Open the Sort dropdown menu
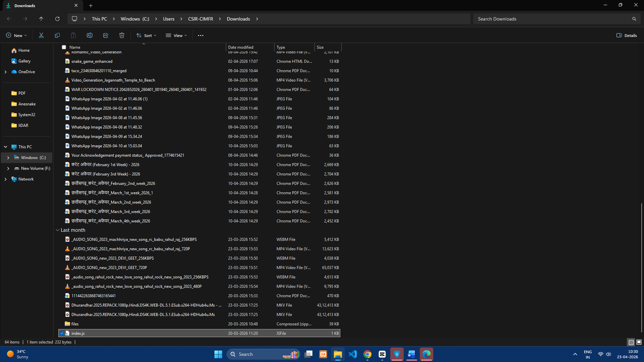This screenshot has width=644, height=362. [146, 35]
